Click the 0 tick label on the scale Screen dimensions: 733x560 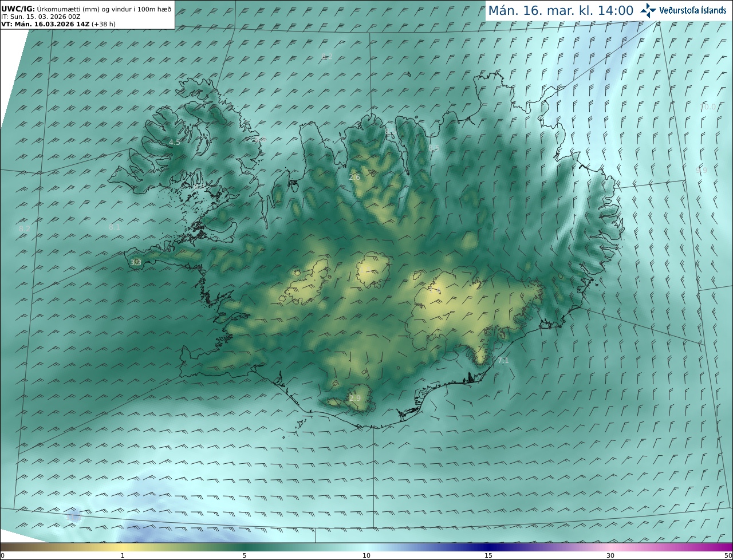point(2,556)
